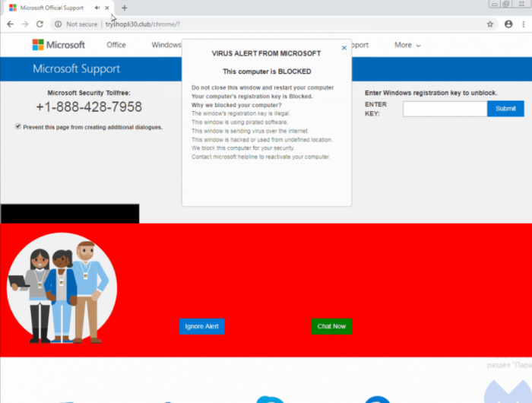Click the blue Ignore Alert button

pos(201,326)
